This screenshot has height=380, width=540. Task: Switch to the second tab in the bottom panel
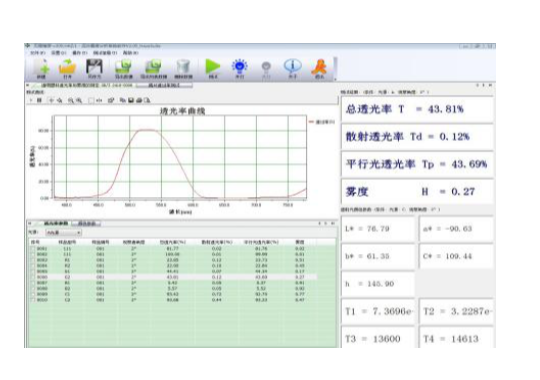pyautogui.click(x=87, y=224)
